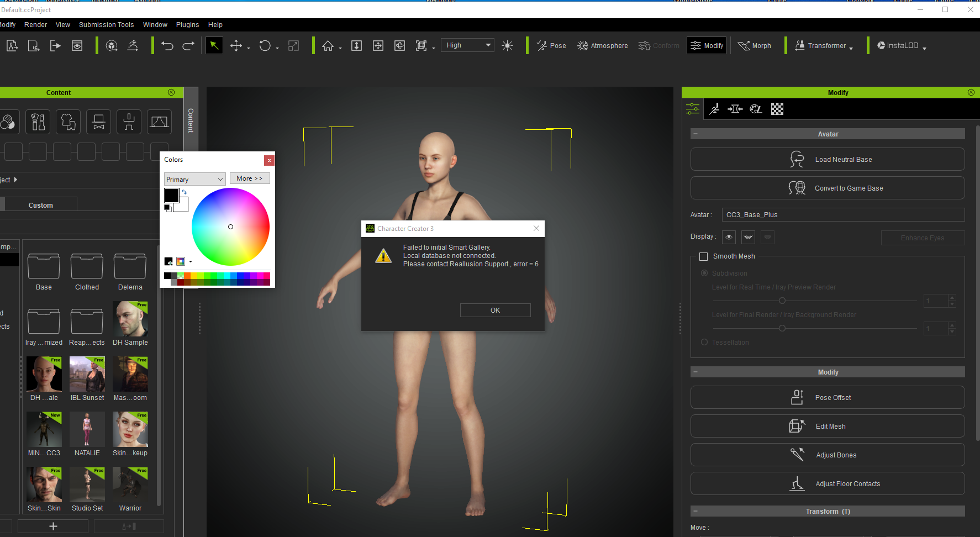
Task: Toggle Pose mode in toolbar
Action: pos(551,46)
